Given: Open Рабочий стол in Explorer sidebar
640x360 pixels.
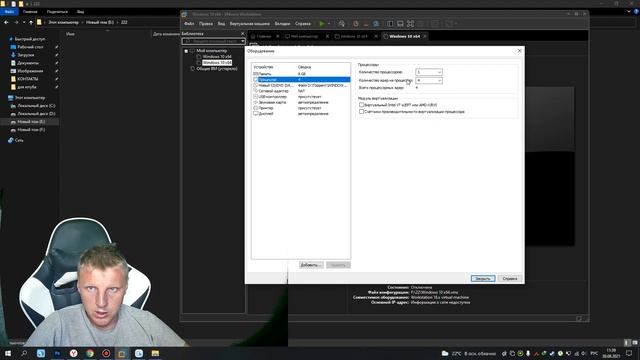Looking at the screenshot, I should 30,47.
